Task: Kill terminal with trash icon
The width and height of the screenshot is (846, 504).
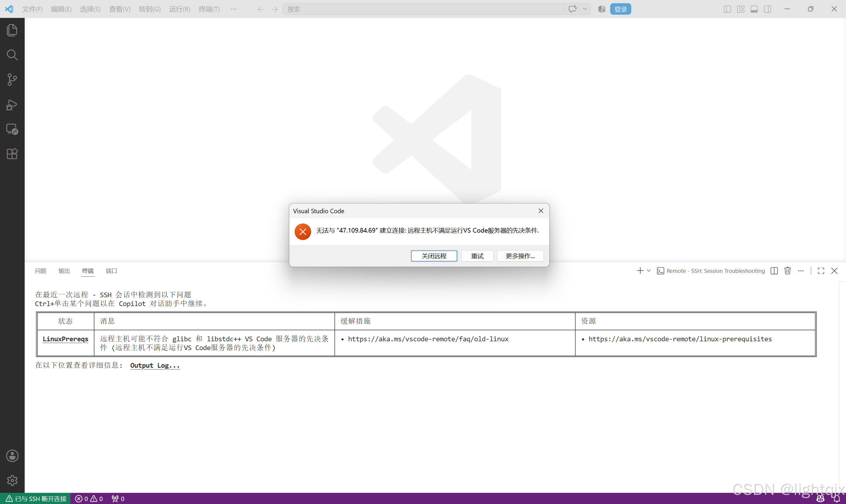Action: [x=788, y=271]
